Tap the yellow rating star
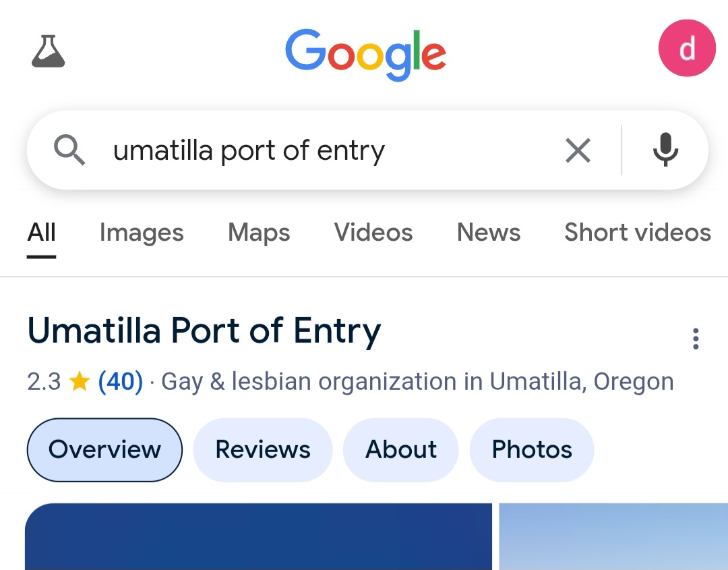The width and height of the screenshot is (728, 570). coord(80,382)
